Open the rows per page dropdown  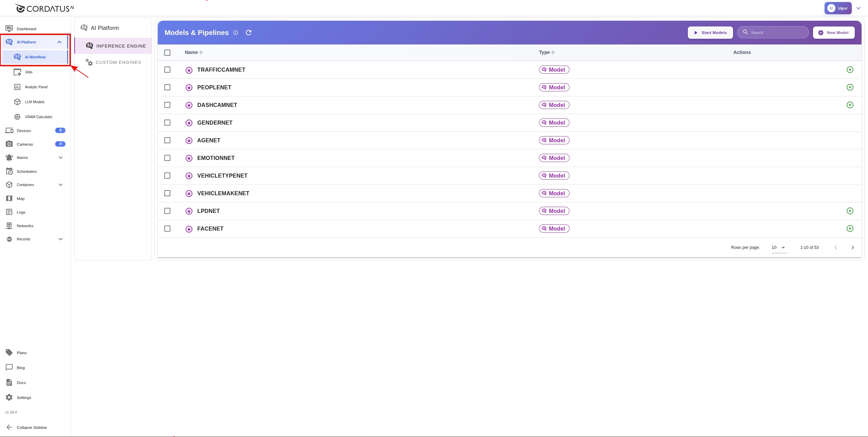(779, 248)
